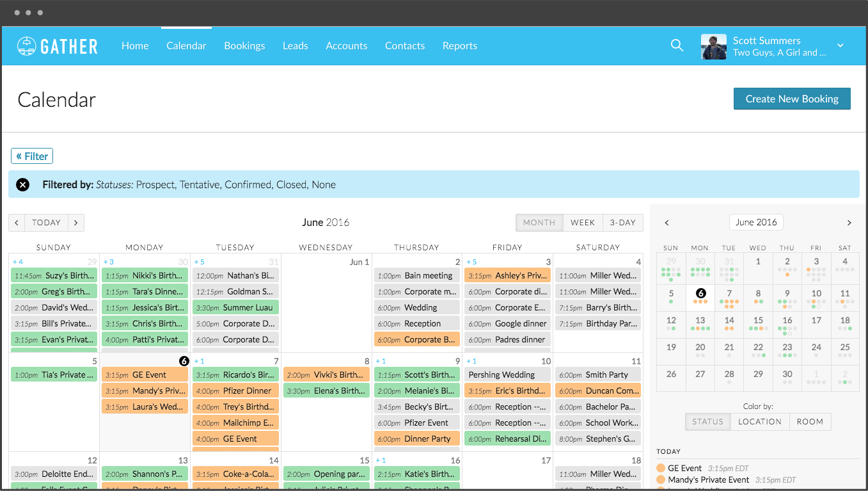
Task: Open the June 2016 month picker
Action: tap(756, 223)
